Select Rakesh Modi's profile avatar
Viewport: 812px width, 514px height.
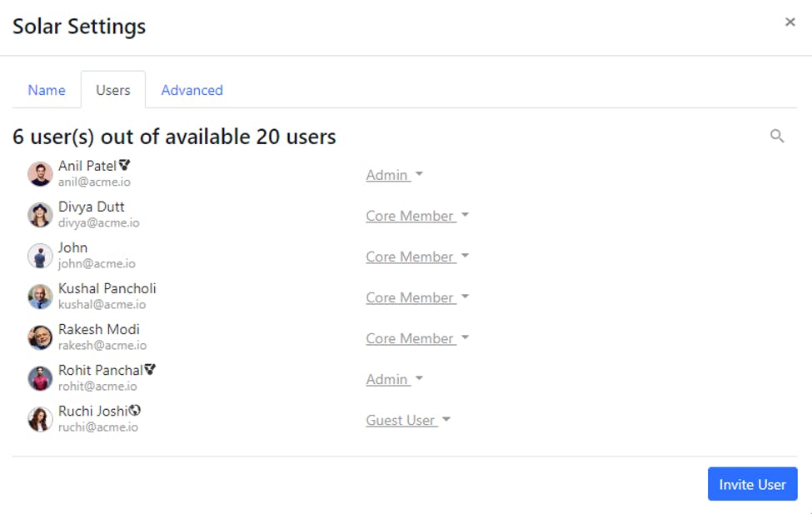pyautogui.click(x=40, y=337)
